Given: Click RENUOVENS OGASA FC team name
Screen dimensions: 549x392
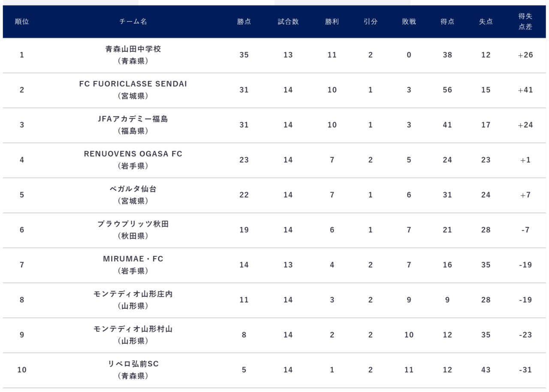Looking at the screenshot, I should pyautogui.click(x=133, y=154).
